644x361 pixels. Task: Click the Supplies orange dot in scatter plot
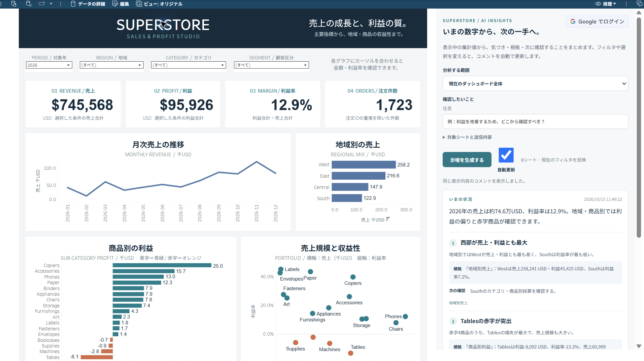click(295, 343)
